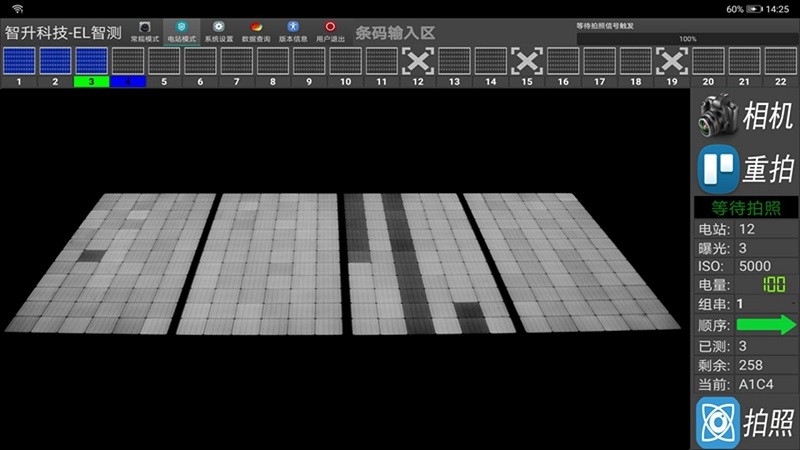The image size is (800, 450).
Task: Open 系统设置 system settings
Action: (x=218, y=30)
